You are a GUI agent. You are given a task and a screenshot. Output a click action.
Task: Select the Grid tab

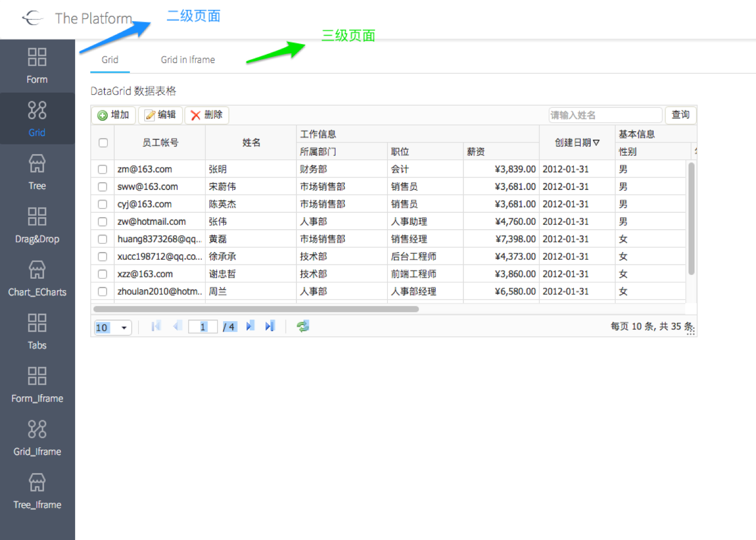(x=110, y=60)
